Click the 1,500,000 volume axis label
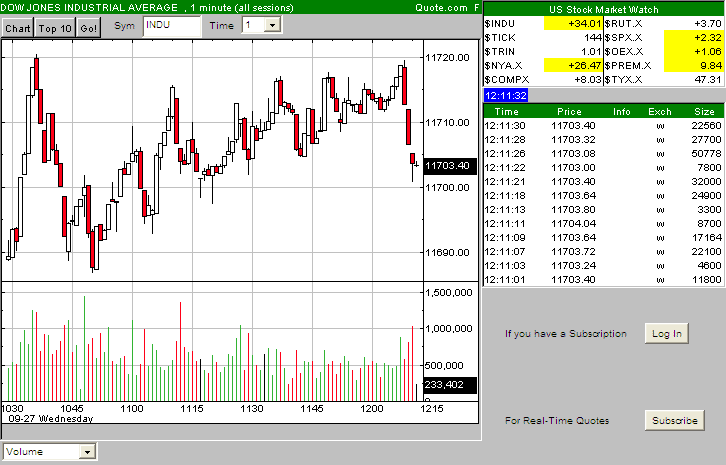This screenshot has height=465, width=726. tap(449, 292)
